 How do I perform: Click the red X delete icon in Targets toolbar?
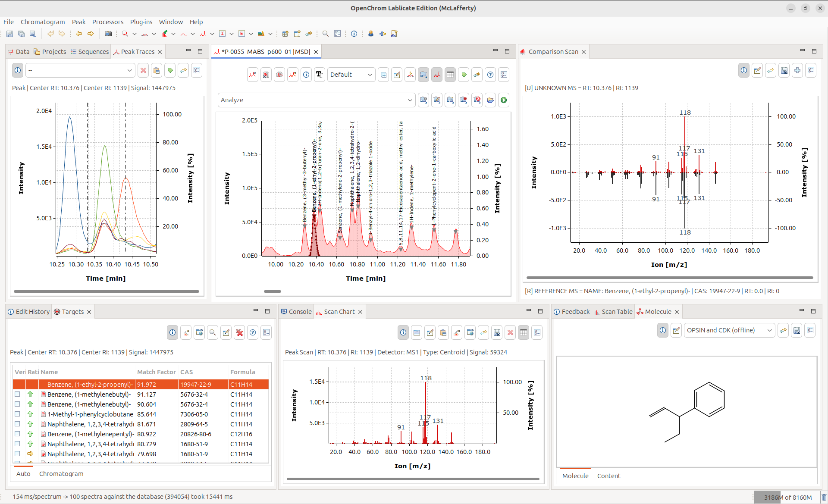coord(239,332)
